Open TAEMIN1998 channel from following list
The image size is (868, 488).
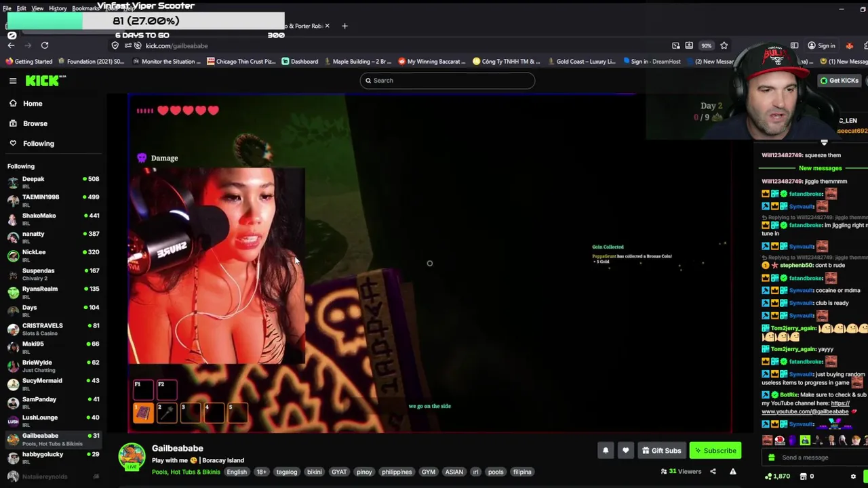coord(53,200)
